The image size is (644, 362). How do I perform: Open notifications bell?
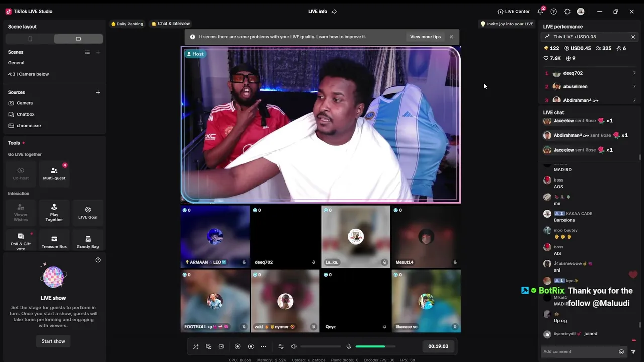[540, 11]
